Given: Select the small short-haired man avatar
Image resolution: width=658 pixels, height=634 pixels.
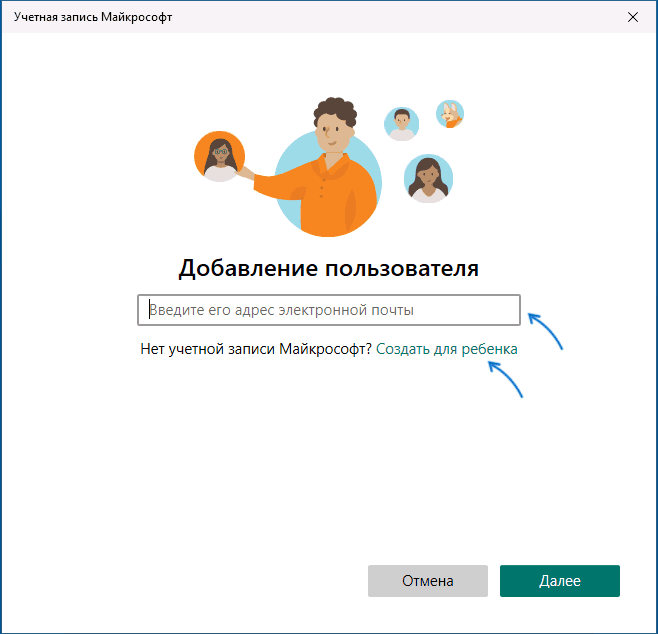Looking at the screenshot, I should 401,124.
